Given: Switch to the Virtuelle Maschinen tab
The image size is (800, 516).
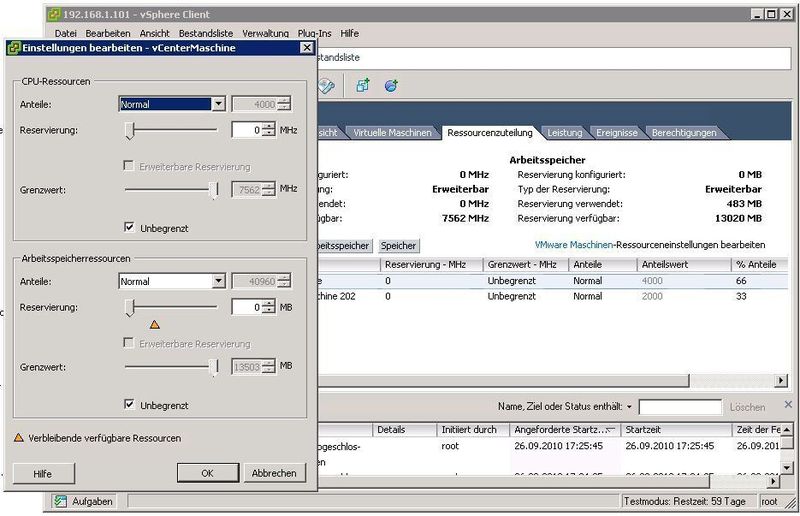Looking at the screenshot, I should point(392,132).
